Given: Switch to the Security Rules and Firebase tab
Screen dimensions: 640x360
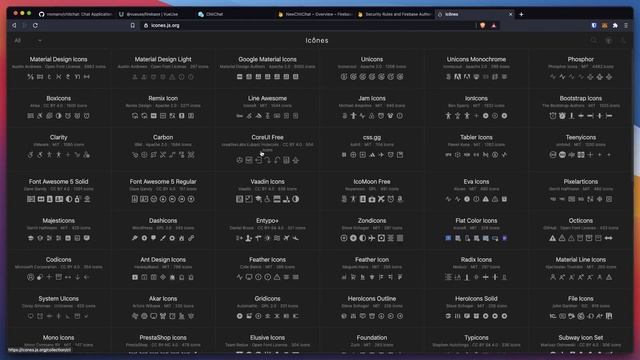Looking at the screenshot, I should [x=395, y=14].
